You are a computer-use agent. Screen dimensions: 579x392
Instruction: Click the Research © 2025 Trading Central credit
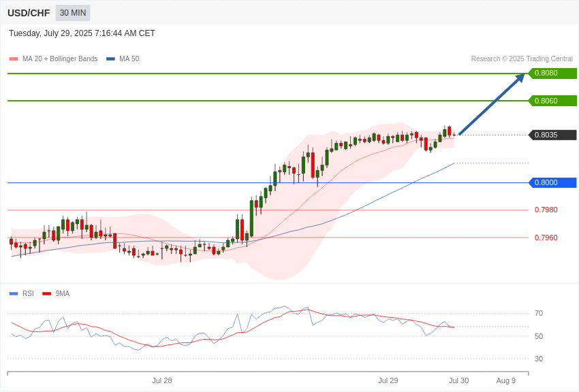(x=522, y=59)
